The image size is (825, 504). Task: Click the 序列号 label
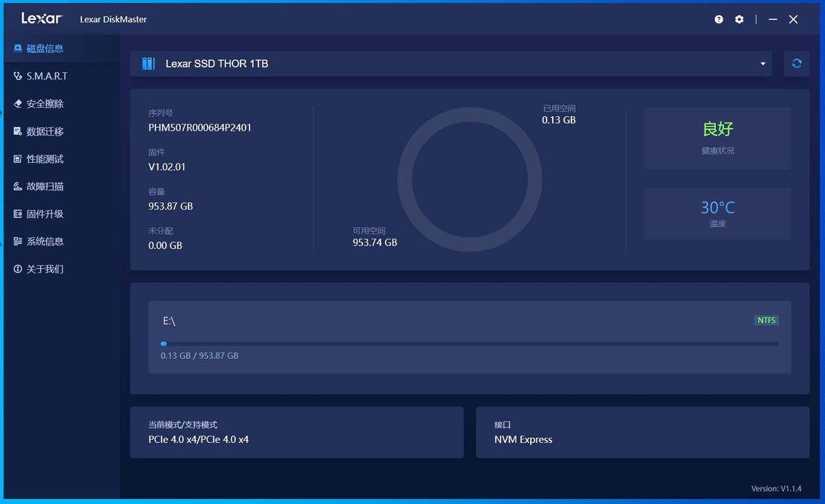point(161,113)
